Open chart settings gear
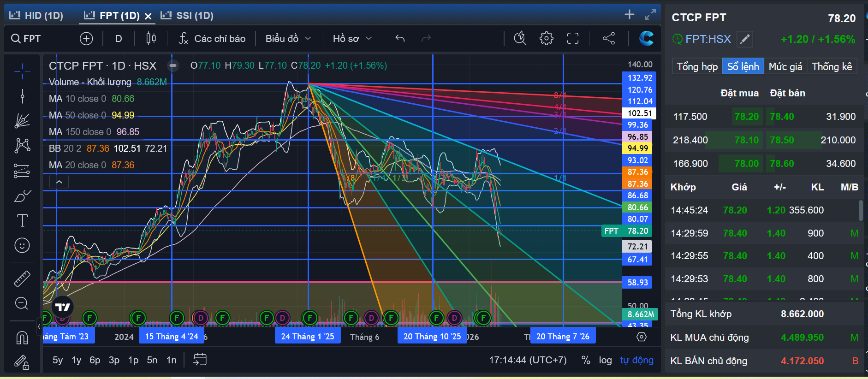Viewport: 868px width, 379px height. [547, 38]
